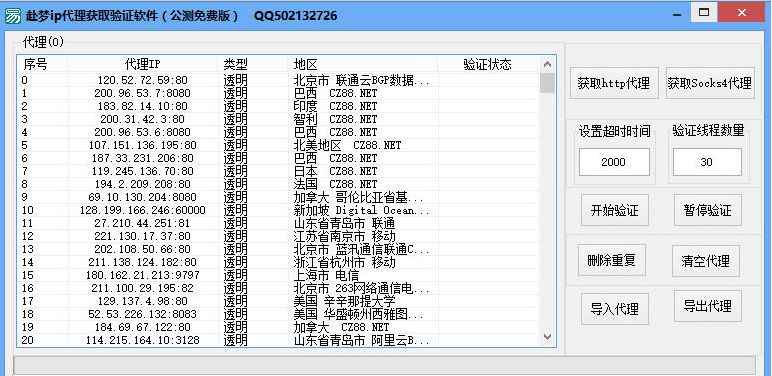Click the app logo icon in title bar
The height and width of the screenshot is (376, 772).
point(13,16)
